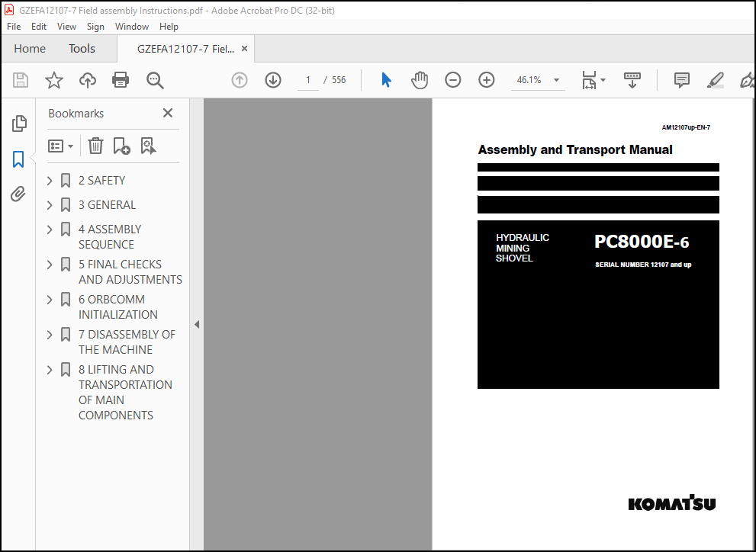Go to 3 GENERAL bookmark

pos(107,205)
